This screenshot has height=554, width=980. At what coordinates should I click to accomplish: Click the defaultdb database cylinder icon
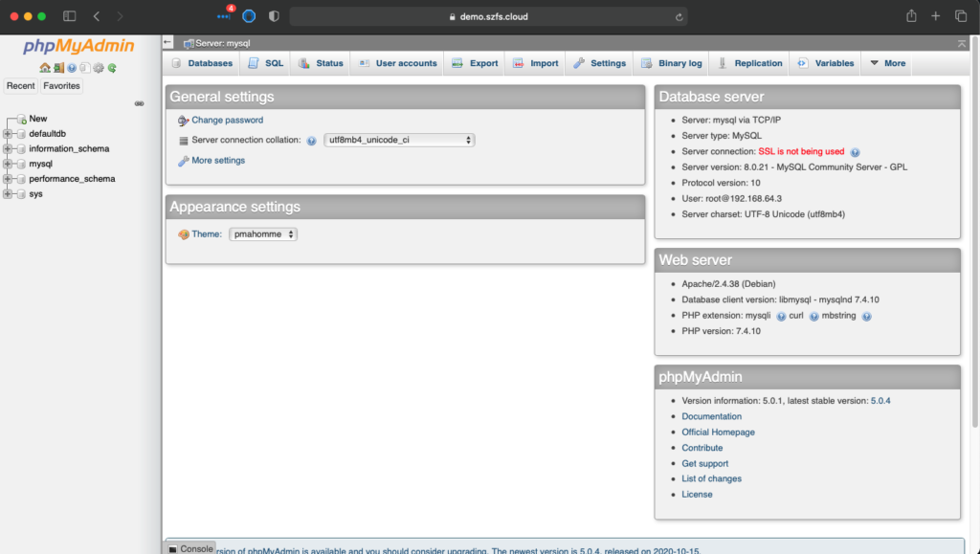click(21, 134)
